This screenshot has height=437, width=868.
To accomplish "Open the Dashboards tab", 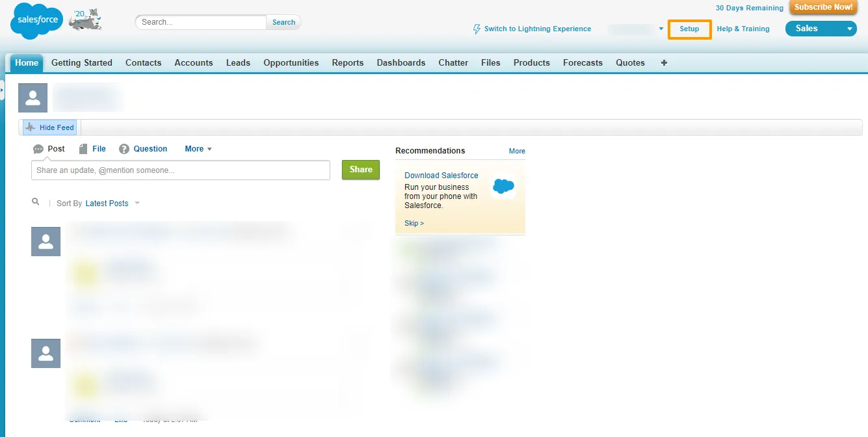I will [401, 63].
